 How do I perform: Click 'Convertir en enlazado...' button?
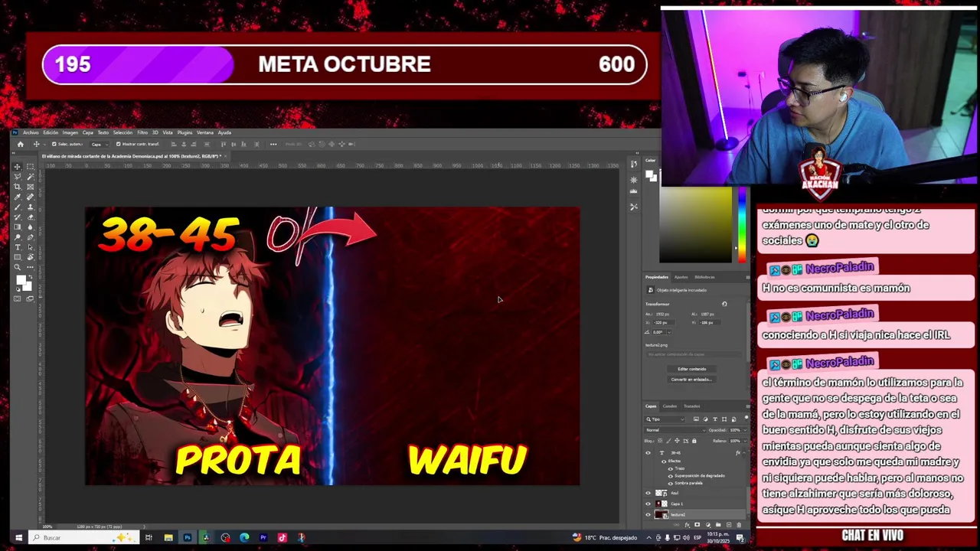691,380
